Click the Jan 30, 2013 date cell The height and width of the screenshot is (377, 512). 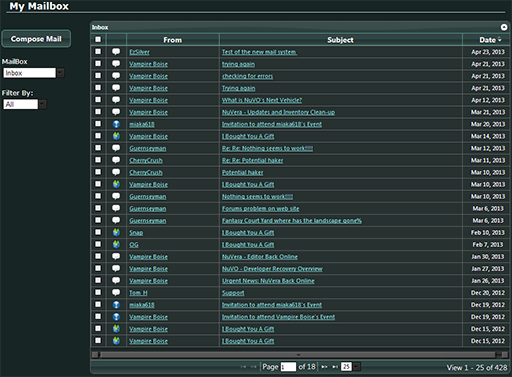click(x=487, y=257)
